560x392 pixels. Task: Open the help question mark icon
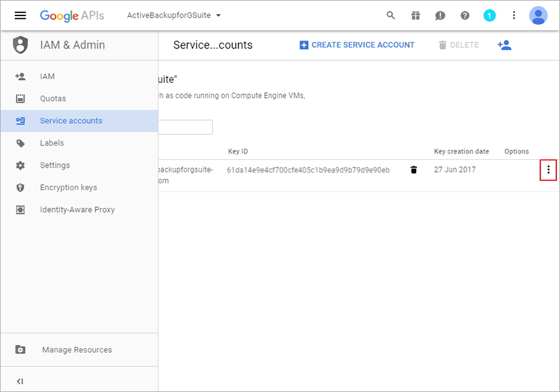click(465, 15)
